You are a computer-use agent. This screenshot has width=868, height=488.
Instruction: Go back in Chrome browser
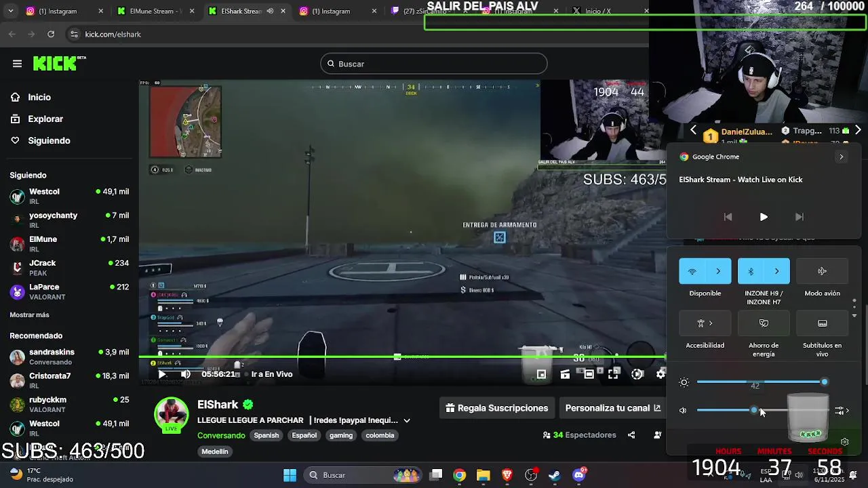(x=12, y=34)
